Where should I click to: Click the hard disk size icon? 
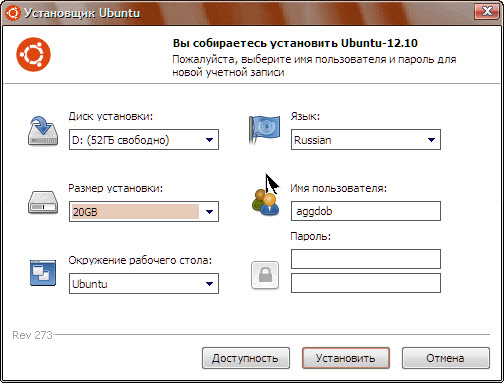tap(43, 203)
